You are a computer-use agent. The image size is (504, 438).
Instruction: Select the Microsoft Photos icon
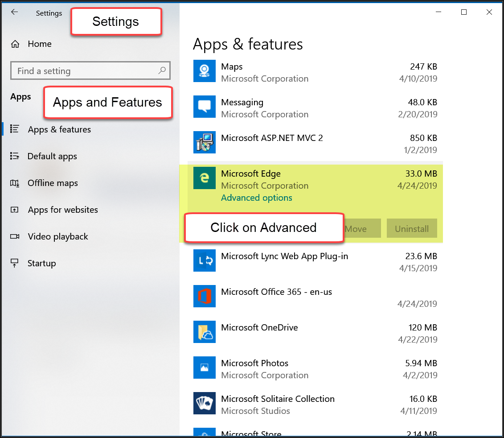click(x=205, y=368)
